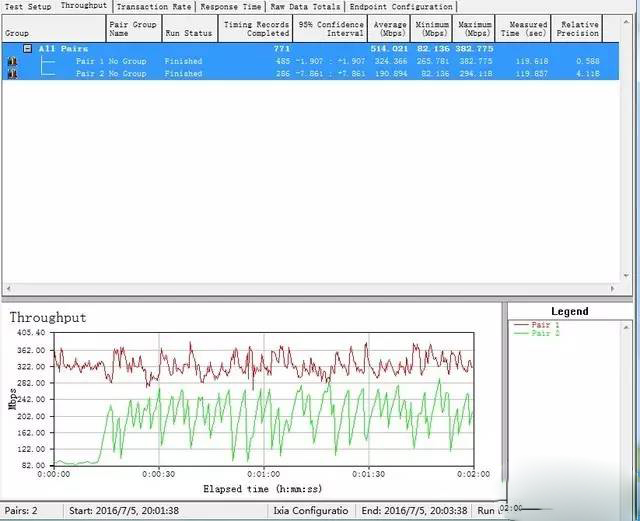Click the Throughput graph title
The height and width of the screenshot is (521, 640).
click(48, 317)
